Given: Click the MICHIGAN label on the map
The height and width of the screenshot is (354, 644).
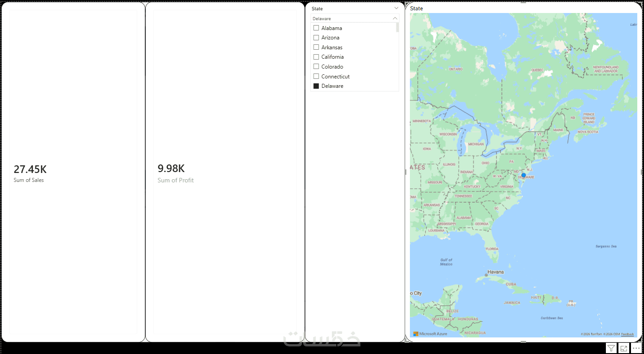Looking at the screenshot, I should click(x=476, y=144).
